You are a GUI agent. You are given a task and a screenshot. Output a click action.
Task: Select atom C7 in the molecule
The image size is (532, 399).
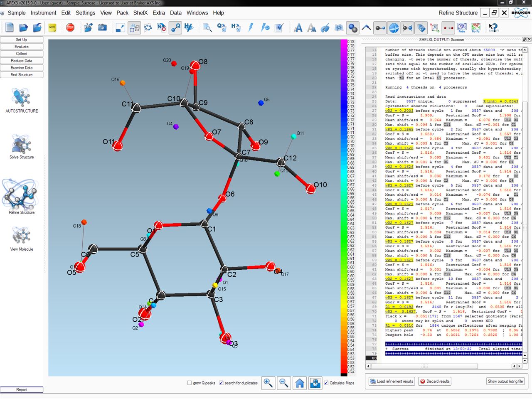coord(238,156)
